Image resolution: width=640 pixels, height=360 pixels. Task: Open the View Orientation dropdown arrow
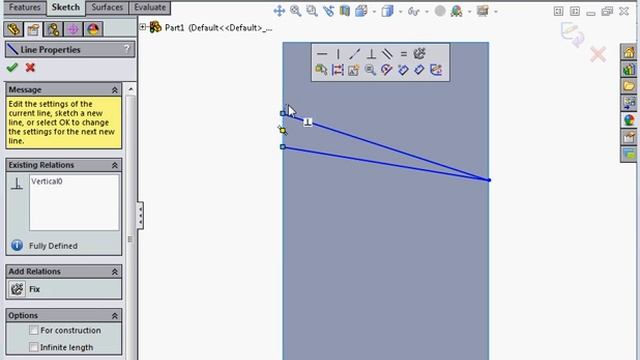[374, 11]
